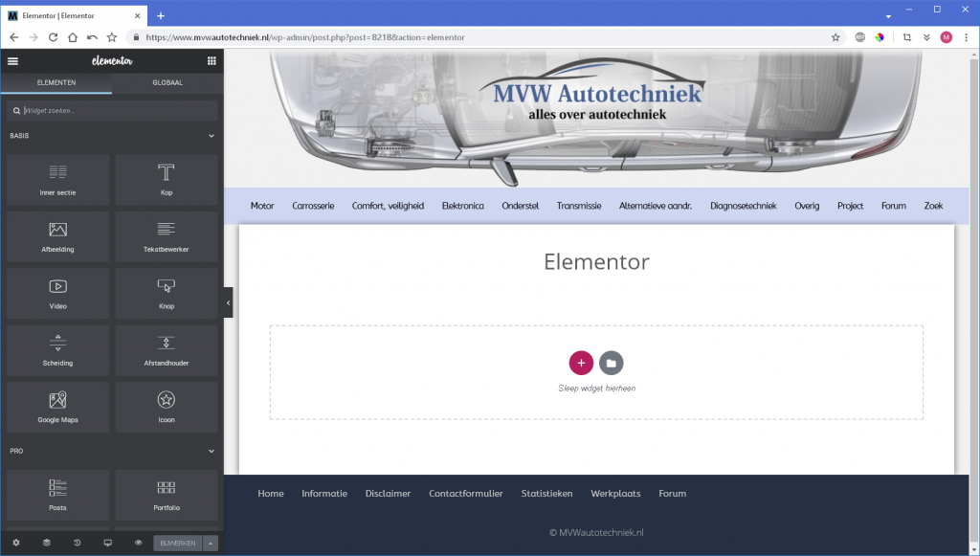Follow the footer Informatie link
Screen dimensions: 980x556
(x=324, y=494)
